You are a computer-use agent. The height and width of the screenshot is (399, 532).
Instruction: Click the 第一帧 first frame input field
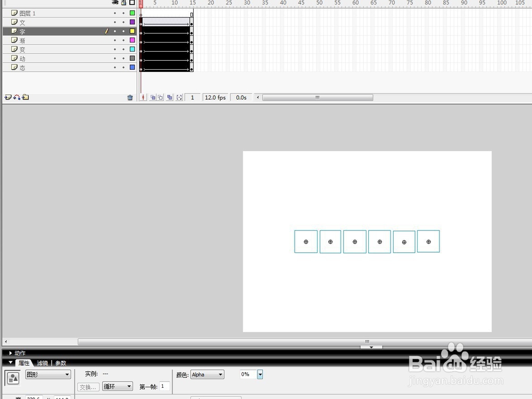pyautogui.click(x=164, y=386)
